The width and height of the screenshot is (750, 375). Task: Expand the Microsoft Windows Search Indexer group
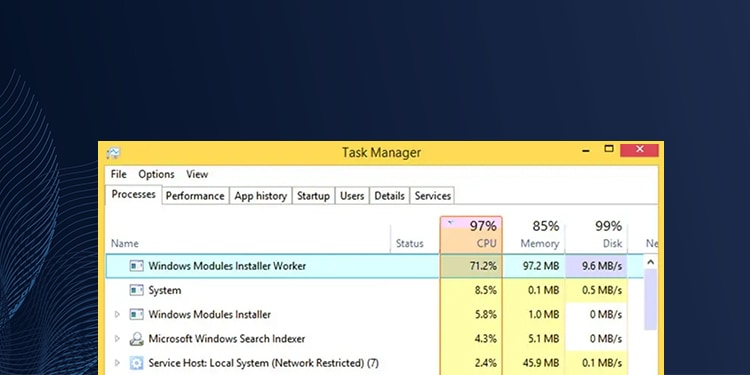117,339
